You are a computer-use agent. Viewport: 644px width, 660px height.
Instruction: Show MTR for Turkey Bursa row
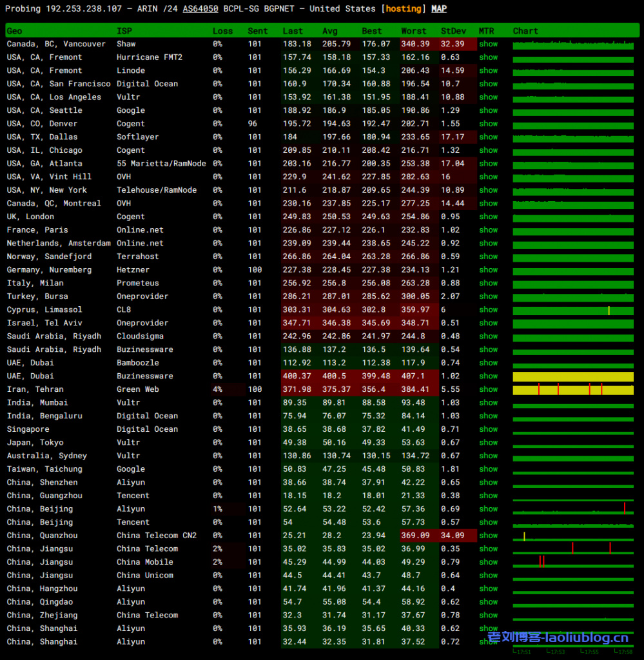488,296
